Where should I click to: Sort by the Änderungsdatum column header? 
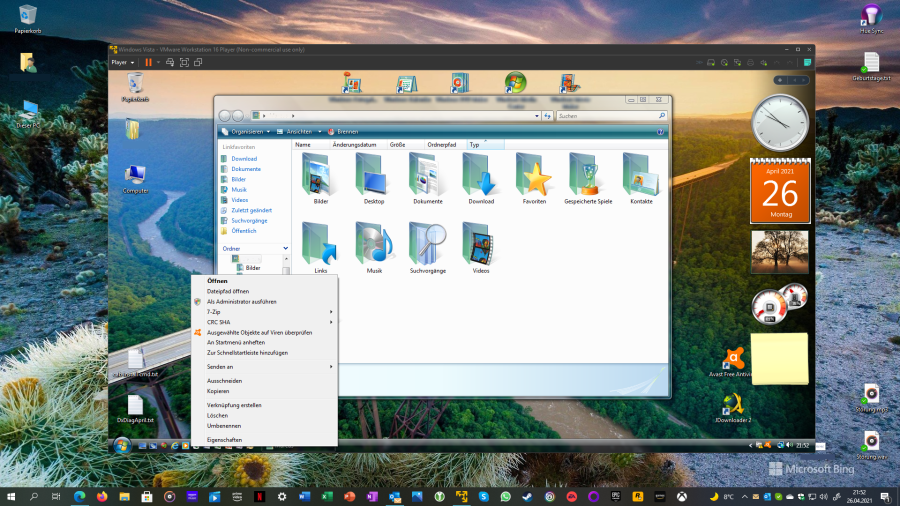(358, 145)
